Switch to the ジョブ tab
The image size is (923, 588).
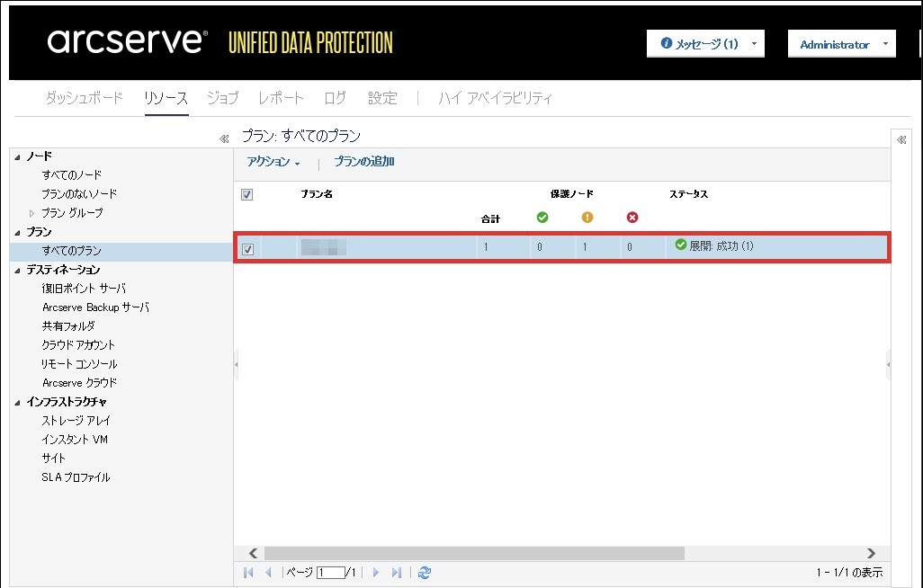[222, 98]
